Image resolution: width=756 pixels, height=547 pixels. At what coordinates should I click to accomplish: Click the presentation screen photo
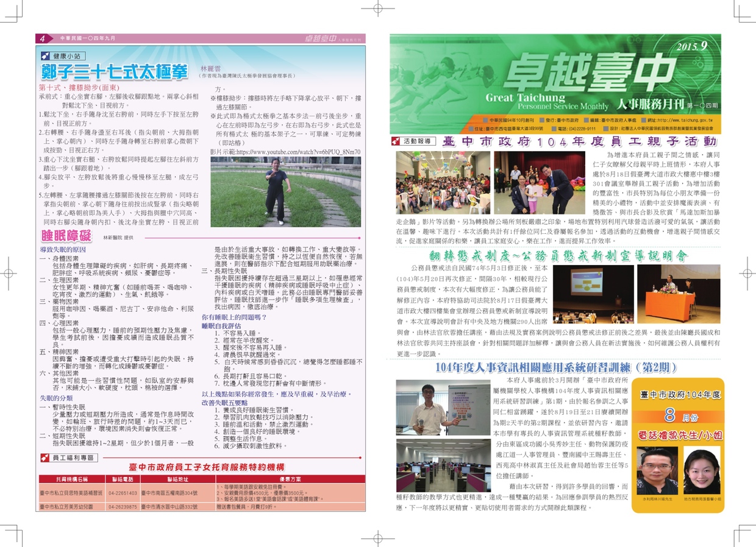(593, 294)
